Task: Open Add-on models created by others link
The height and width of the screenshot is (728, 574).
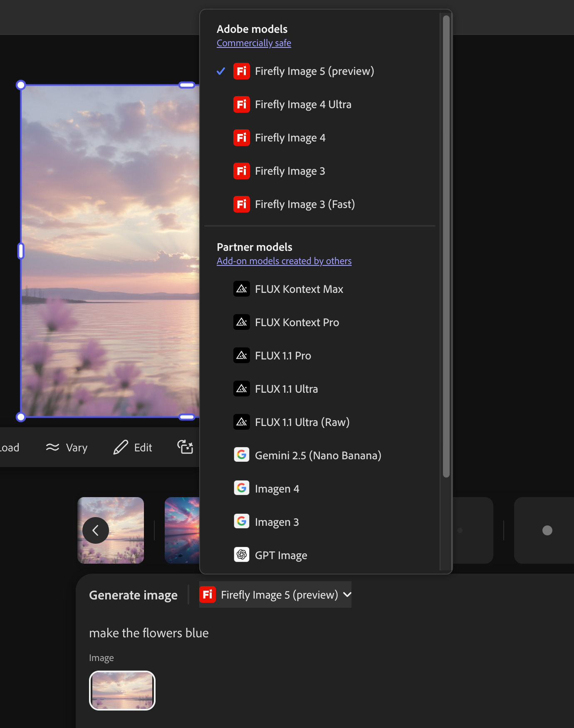Action: pyautogui.click(x=284, y=261)
